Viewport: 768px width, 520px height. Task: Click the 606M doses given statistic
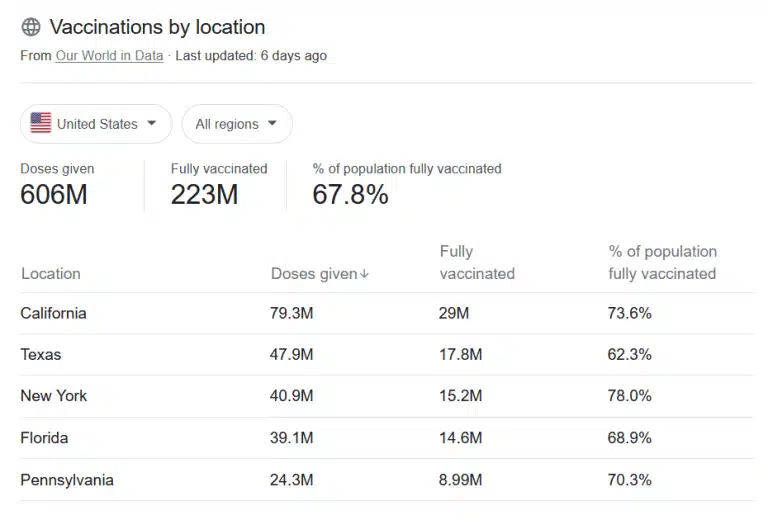point(54,194)
